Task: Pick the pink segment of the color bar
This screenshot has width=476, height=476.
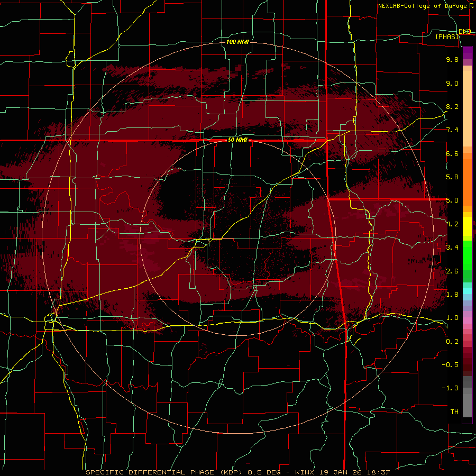Action: 467,321
